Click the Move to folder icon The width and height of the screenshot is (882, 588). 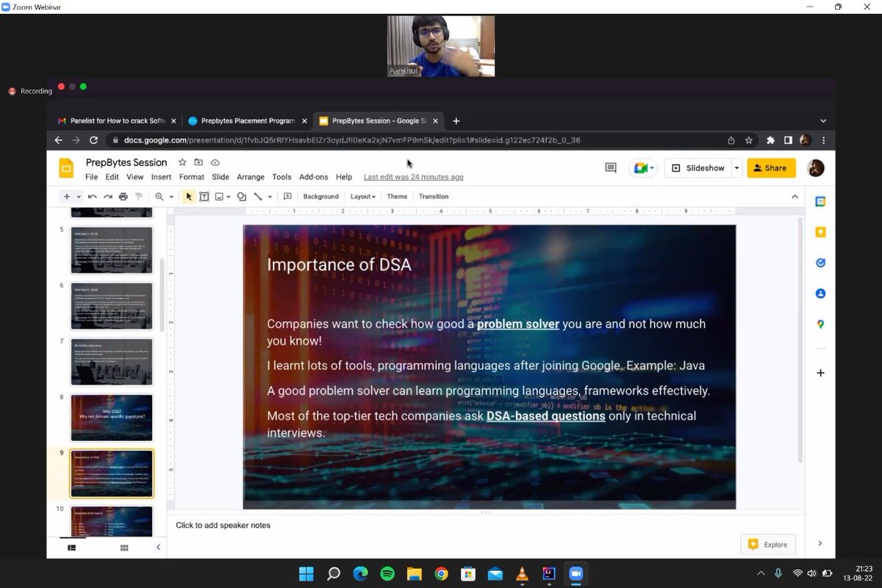pyautogui.click(x=198, y=162)
